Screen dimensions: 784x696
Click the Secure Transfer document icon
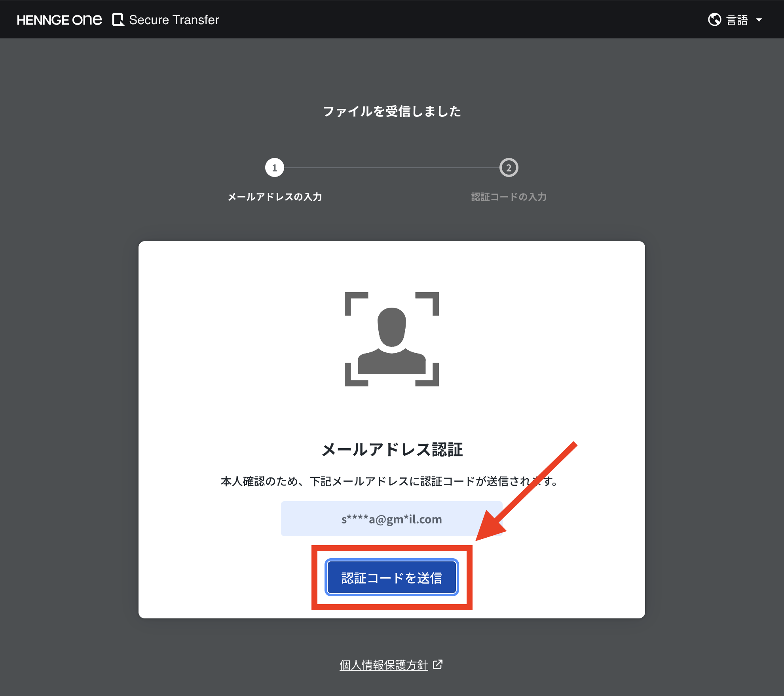(x=118, y=19)
